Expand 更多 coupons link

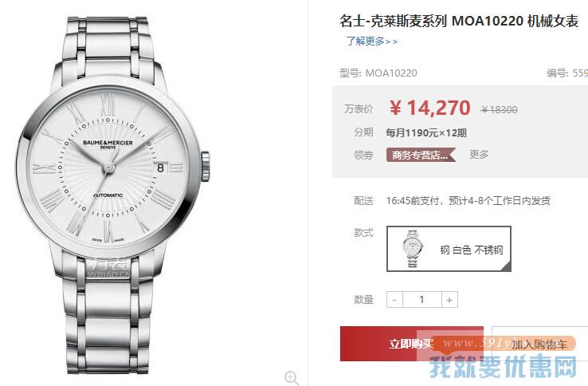click(479, 155)
